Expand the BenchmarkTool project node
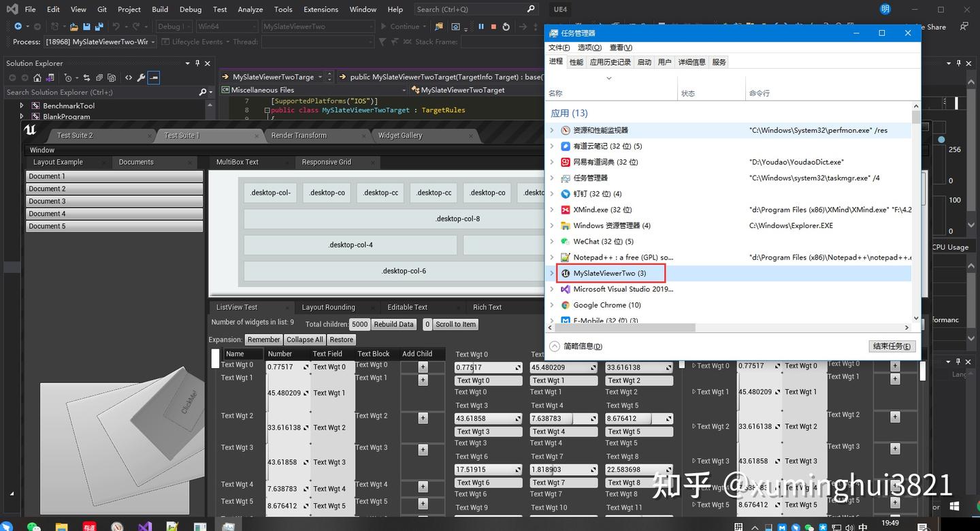The height and width of the screenshot is (531, 980). (22, 106)
